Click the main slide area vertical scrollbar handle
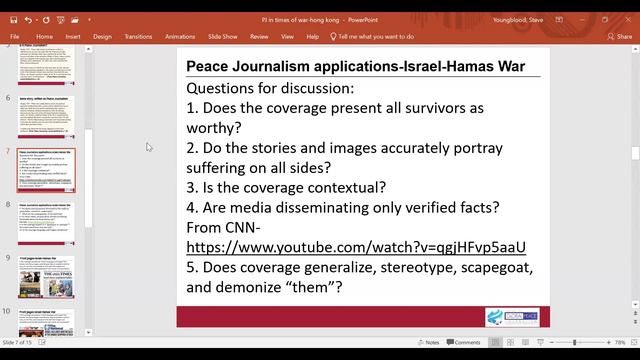Screen dimensions: 640x360 [635, 153]
